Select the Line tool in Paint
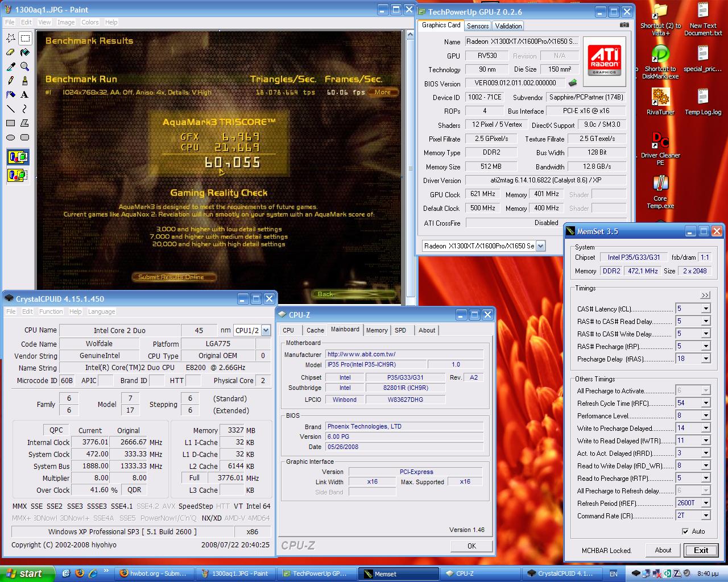This screenshot has width=728, height=582. (x=11, y=109)
